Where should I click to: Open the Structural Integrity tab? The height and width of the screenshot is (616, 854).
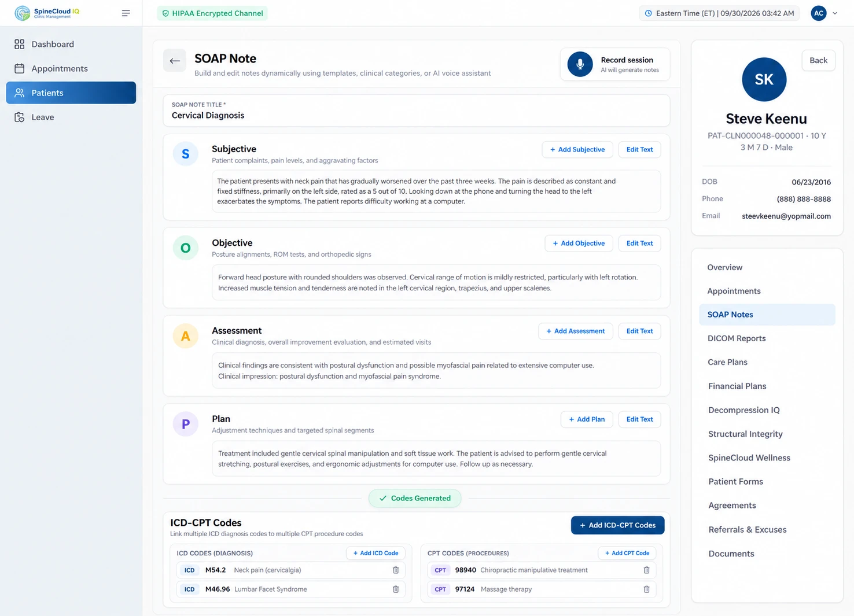[x=767, y=434]
